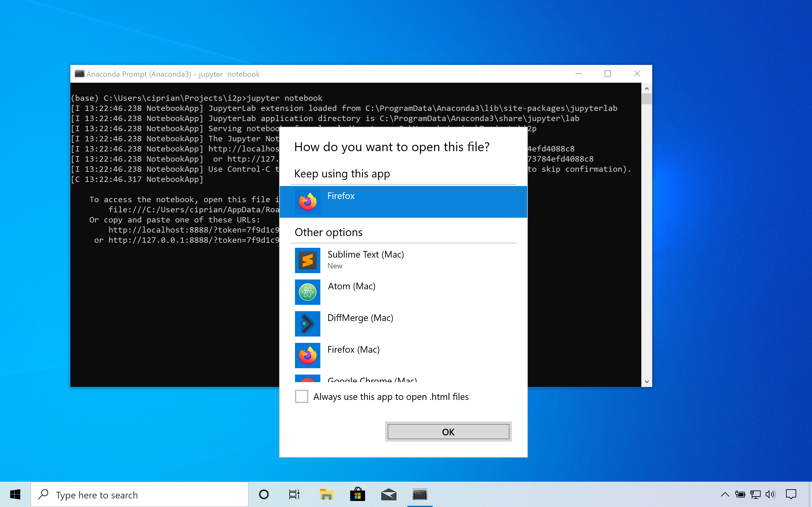
Task: Click the Type here to search box
Action: pos(139,495)
